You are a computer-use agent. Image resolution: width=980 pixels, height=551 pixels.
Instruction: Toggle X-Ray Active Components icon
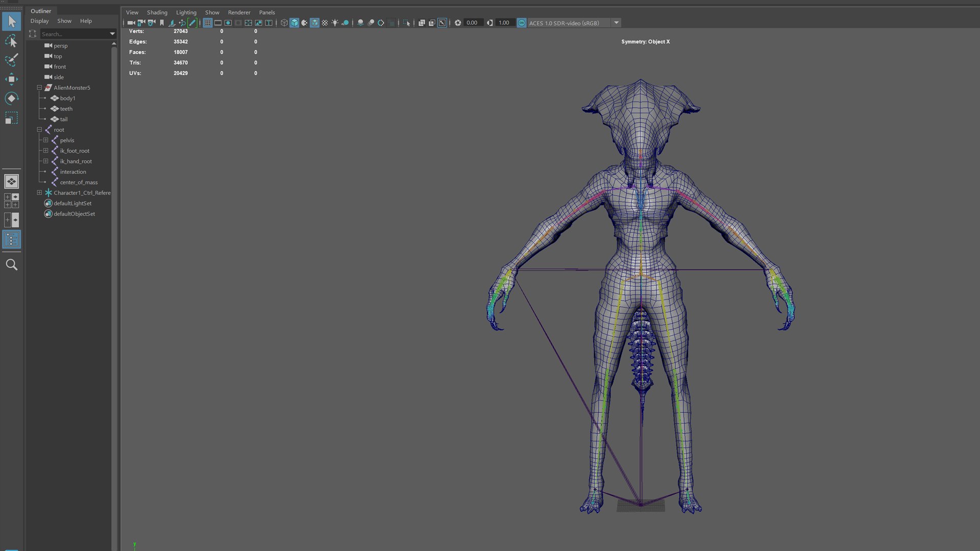[432, 23]
